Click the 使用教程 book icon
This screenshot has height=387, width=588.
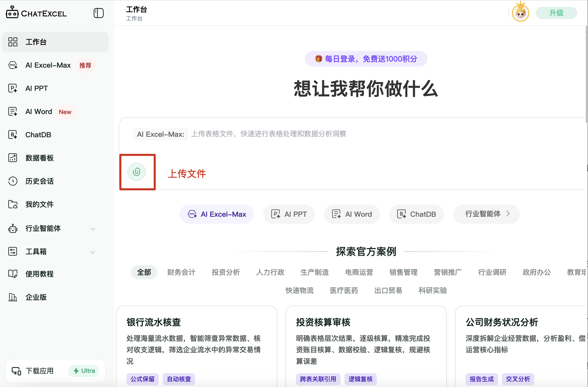coord(13,274)
